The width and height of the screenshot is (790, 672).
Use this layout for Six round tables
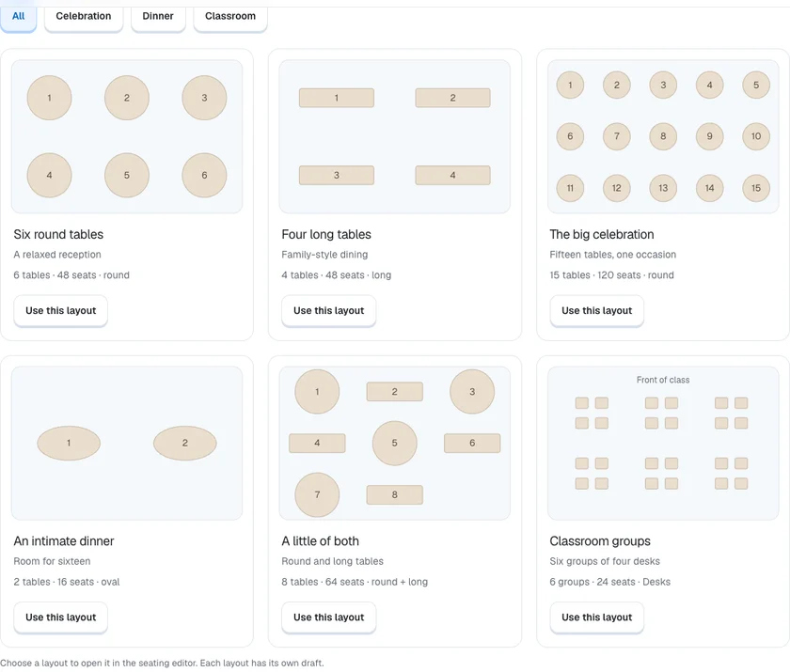tap(61, 310)
